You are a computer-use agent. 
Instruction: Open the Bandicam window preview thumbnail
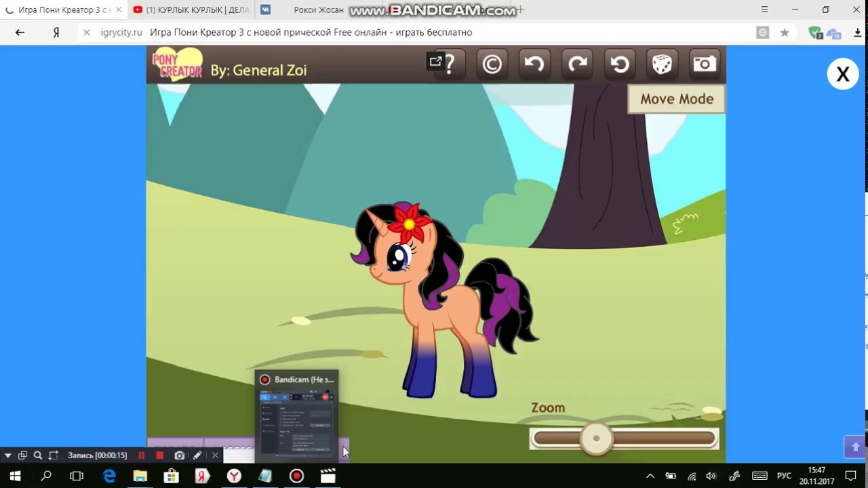click(x=296, y=416)
